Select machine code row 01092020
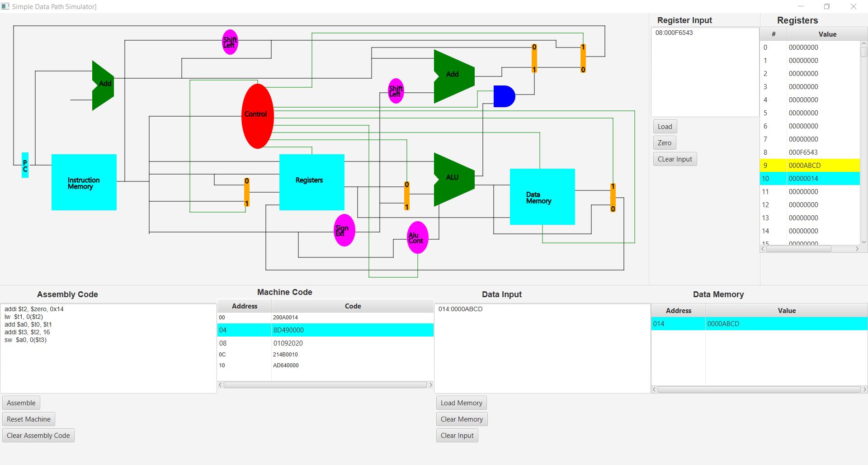The image size is (868, 465). click(x=325, y=343)
